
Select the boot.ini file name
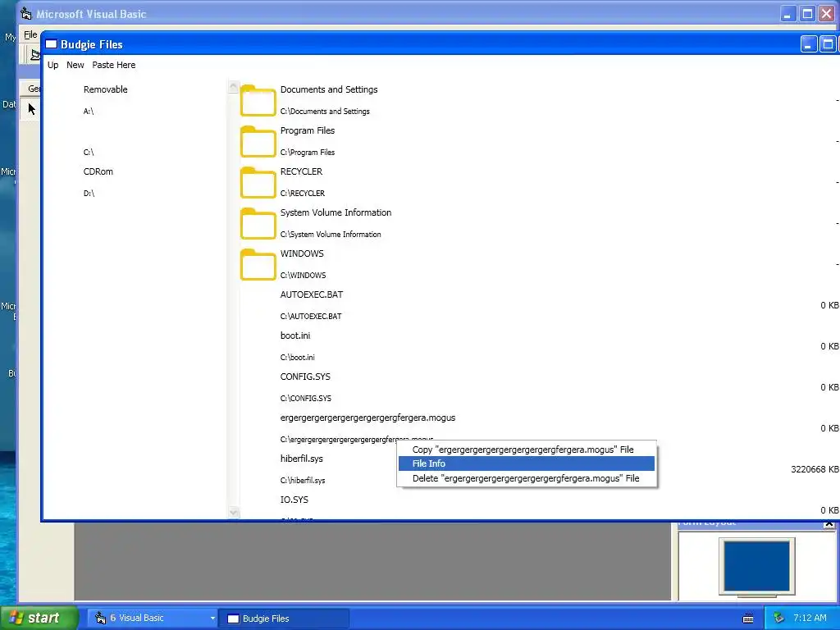click(295, 336)
